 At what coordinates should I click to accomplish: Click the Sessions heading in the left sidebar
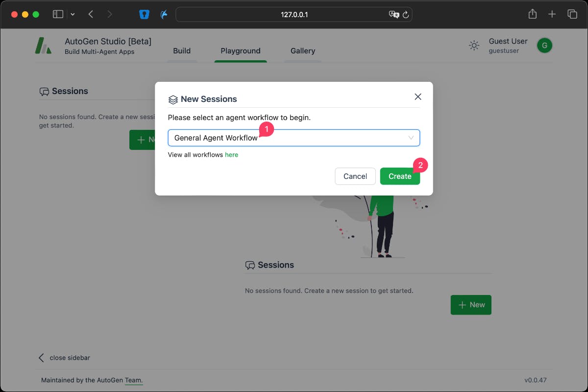click(70, 91)
